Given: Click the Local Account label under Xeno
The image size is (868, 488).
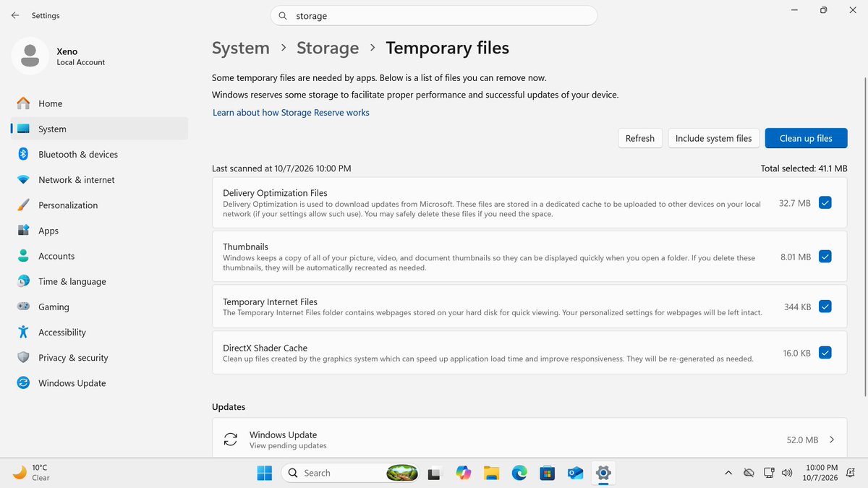Looking at the screenshot, I should pyautogui.click(x=81, y=63).
